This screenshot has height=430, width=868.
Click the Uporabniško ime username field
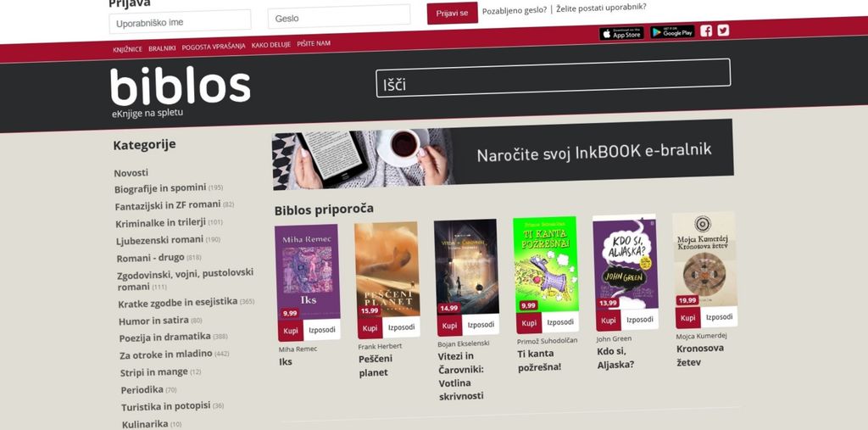[x=180, y=22]
